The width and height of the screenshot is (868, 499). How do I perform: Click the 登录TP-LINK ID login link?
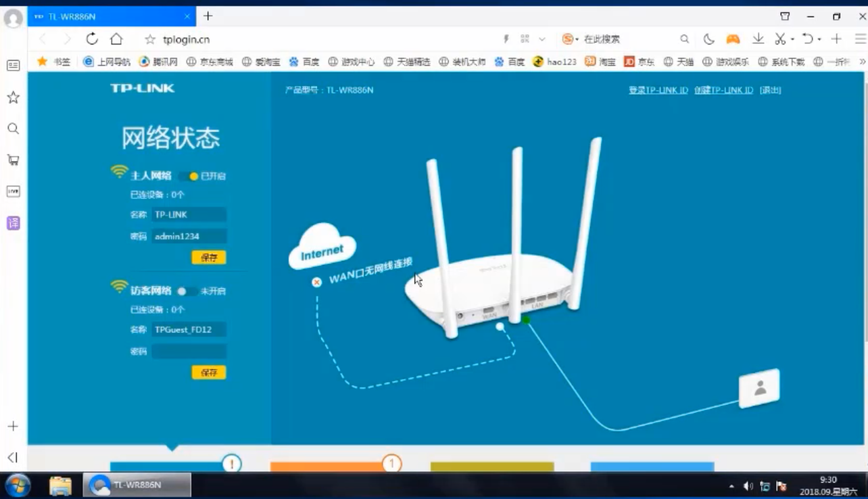click(658, 90)
